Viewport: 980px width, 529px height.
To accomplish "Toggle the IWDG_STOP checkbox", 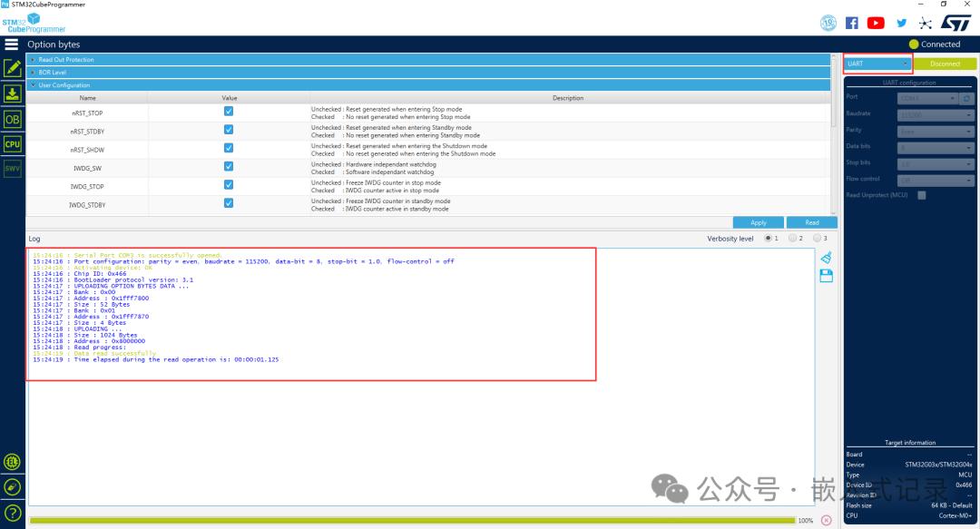I will (229, 184).
